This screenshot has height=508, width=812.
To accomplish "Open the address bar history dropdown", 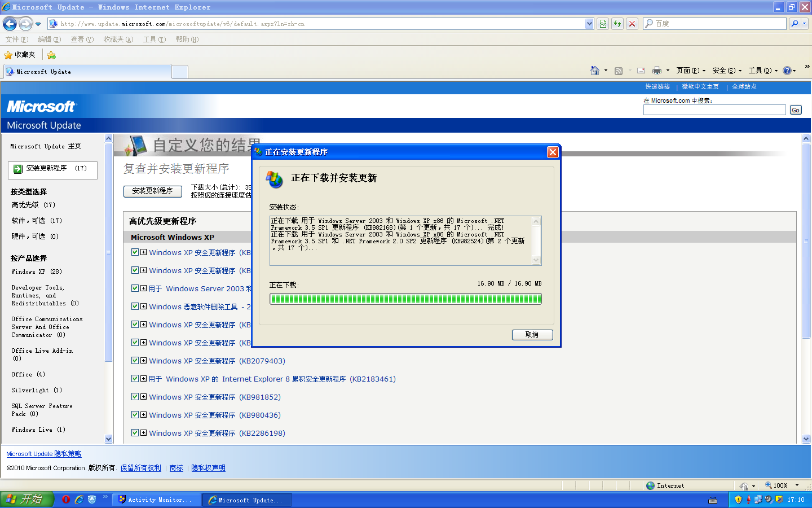I will pyautogui.click(x=589, y=24).
